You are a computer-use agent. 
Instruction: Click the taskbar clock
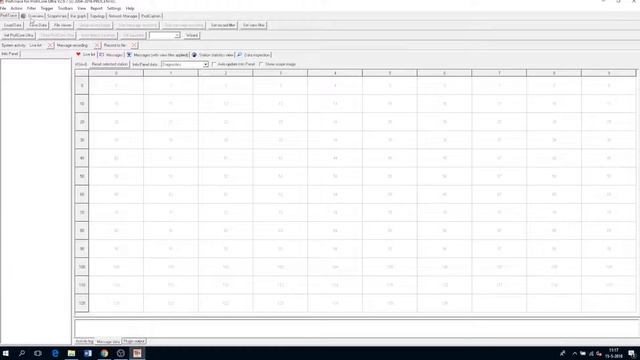pos(613,353)
